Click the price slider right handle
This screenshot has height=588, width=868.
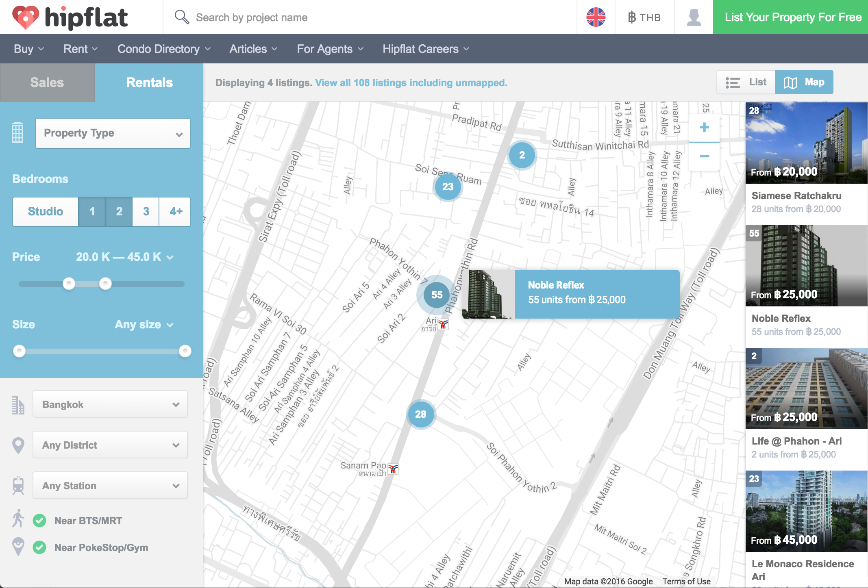[x=105, y=284]
